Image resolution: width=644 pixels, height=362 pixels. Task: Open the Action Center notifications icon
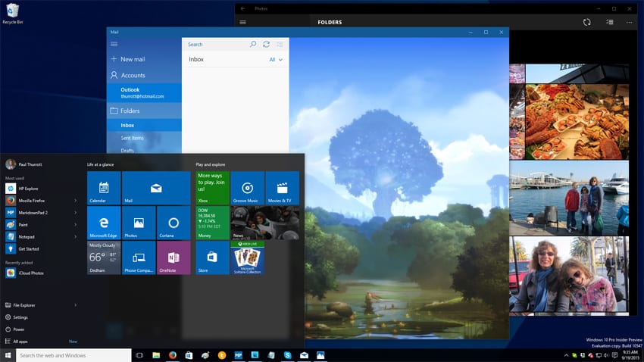pyautogui.click(x=615, y=355)
